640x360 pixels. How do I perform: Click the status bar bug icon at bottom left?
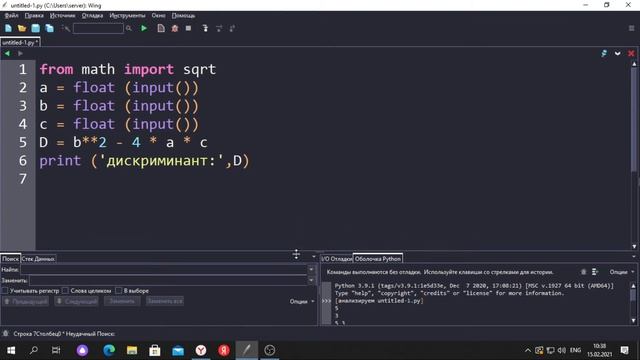[x=6, y=333]
